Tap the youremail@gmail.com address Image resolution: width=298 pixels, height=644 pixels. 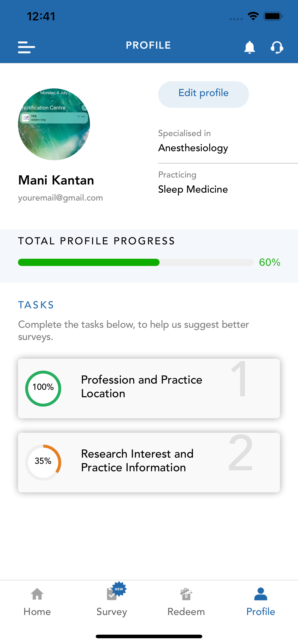tap(61, 198)
